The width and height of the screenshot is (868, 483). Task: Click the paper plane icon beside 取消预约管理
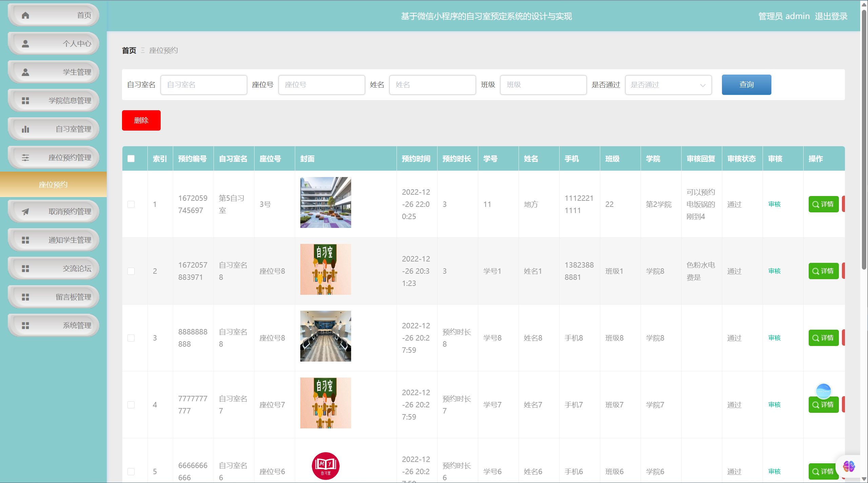point(25,212)
